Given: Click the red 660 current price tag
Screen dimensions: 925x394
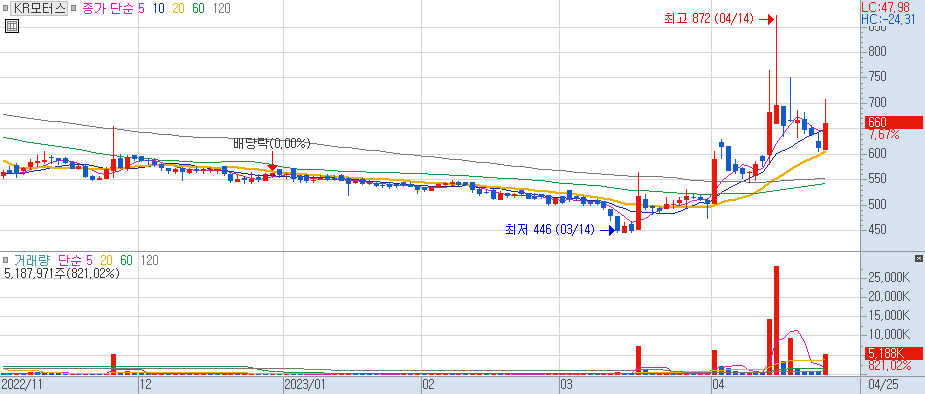Looking at the screenshot, I should click(x=893, y=123).
